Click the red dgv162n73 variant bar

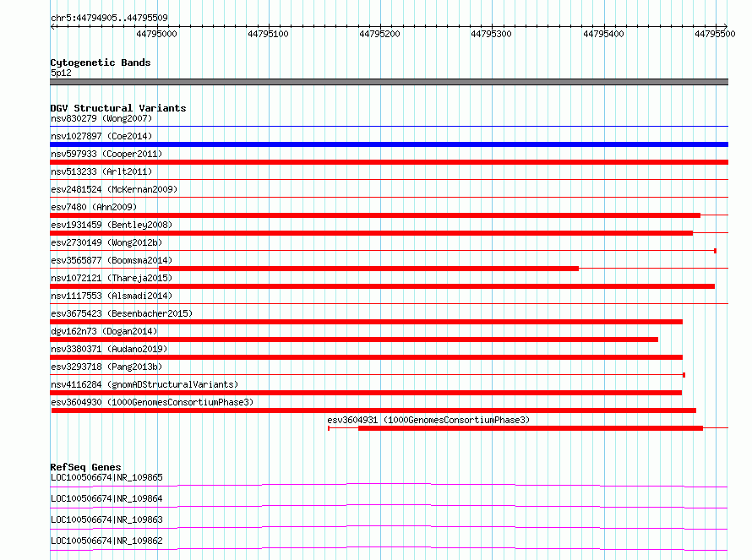(x=354, y=340)
